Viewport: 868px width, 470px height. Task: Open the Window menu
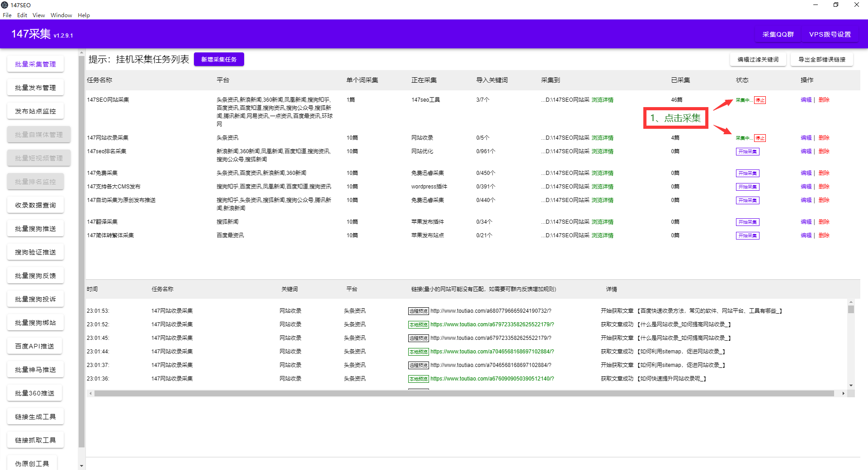pos(61,15)
